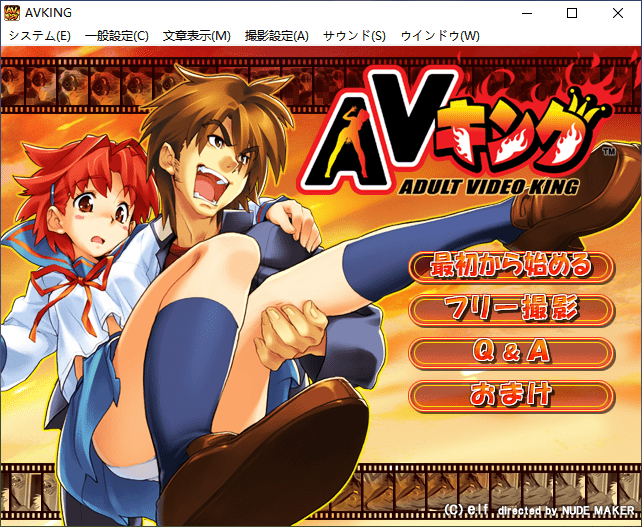Viewport: 642px width, 527px height.
Task: Start a new game with 最初から始める
Action: tap(510, 266)
